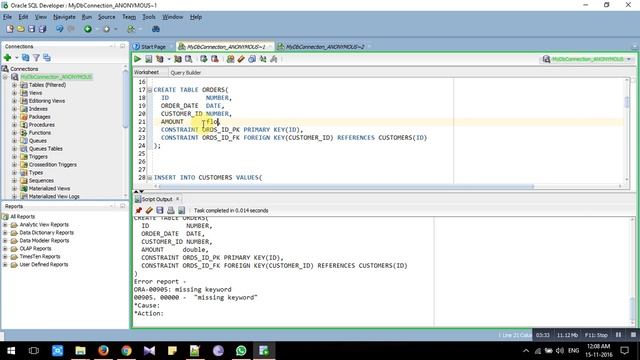The image size is (640, 360).
Task: Collapse the INSERT INTO CUSTOMERS code fold
Action: coord(150,178)
